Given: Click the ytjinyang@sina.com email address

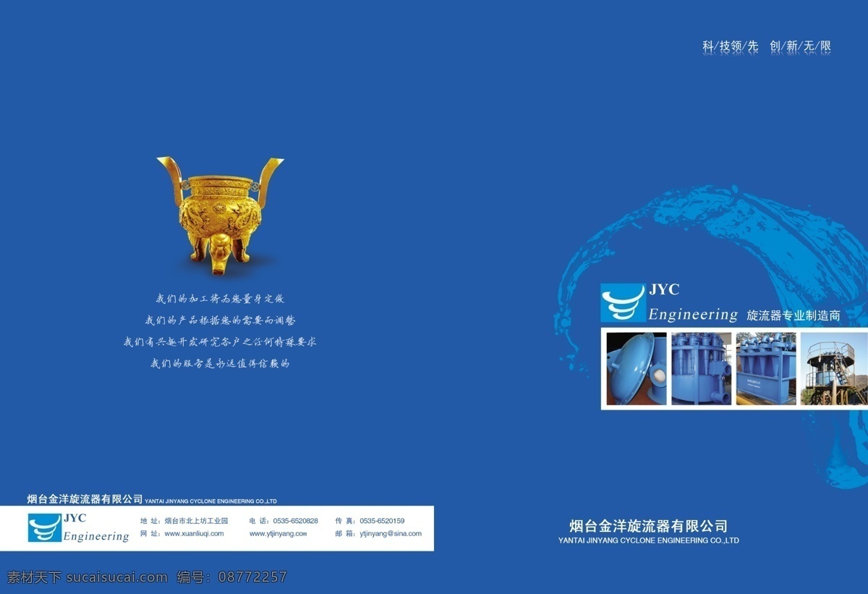Looking at the screenshot, I should click(391, 533).
